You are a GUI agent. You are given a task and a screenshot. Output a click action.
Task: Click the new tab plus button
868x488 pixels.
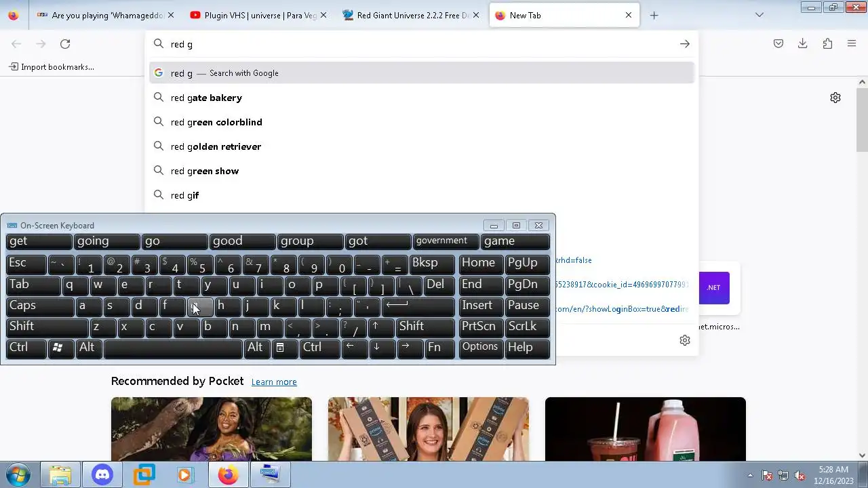coord(654,15)
